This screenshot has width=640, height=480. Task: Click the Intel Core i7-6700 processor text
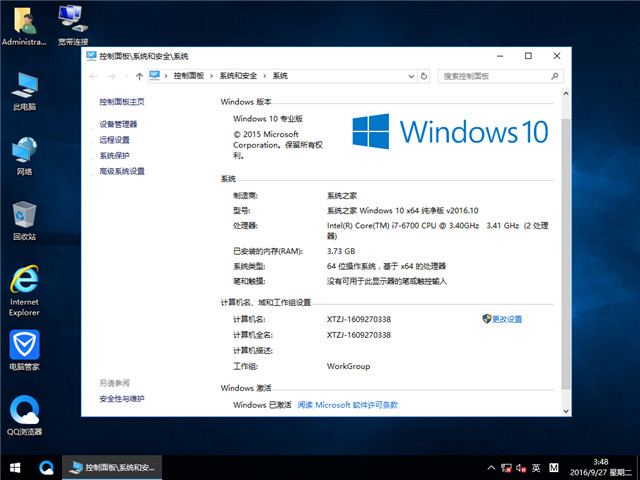(437, 231)
